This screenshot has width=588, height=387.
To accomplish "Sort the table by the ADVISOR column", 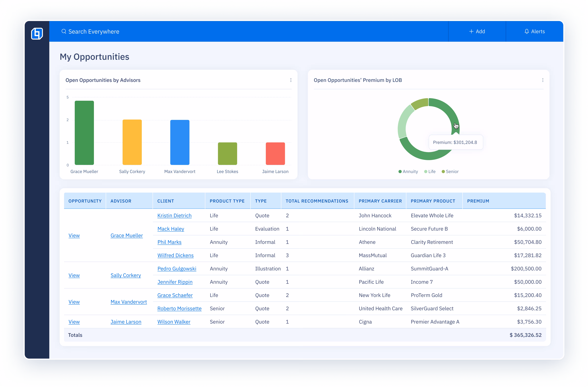I will pyautogui.click(x=121, y=201).
